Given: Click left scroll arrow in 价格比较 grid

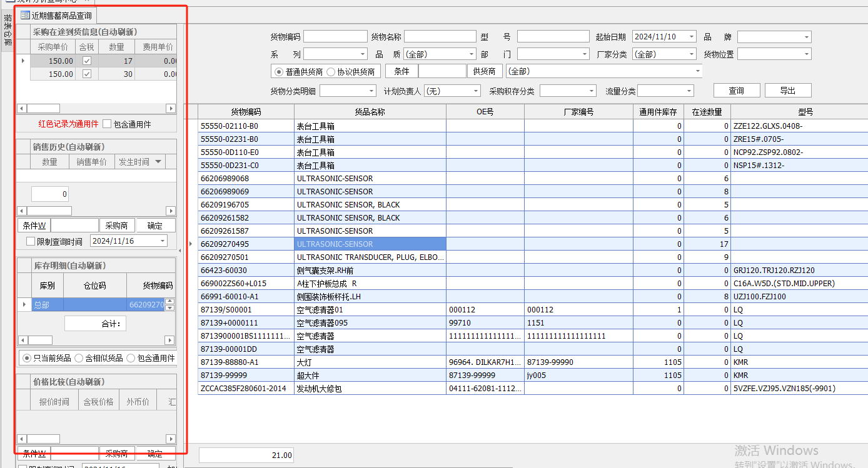Looking at the screenshot, I should (21, 439).
